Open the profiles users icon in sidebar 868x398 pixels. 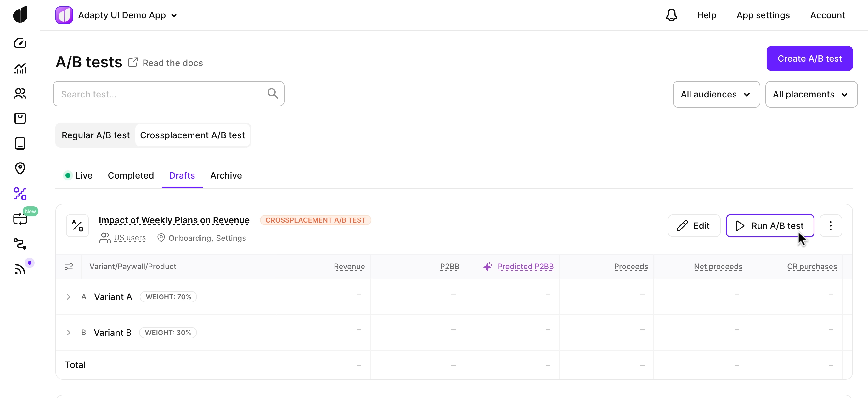[20, 93]
